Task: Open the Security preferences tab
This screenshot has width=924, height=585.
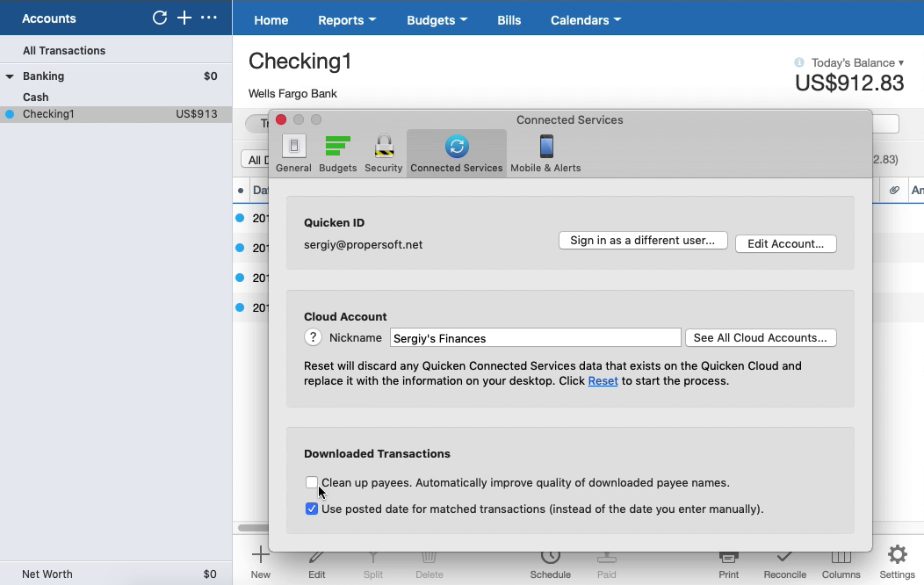Action: tap(384, 153)
